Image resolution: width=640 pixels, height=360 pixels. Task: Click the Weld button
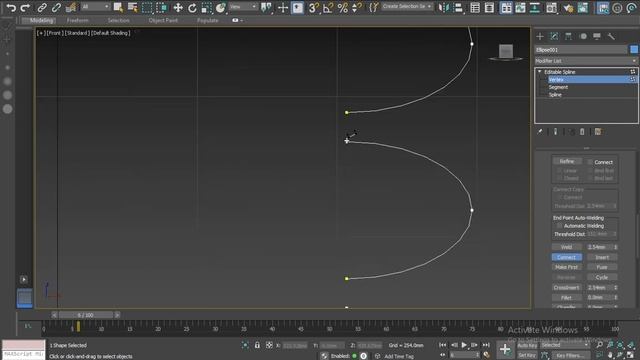pos(567,247)
